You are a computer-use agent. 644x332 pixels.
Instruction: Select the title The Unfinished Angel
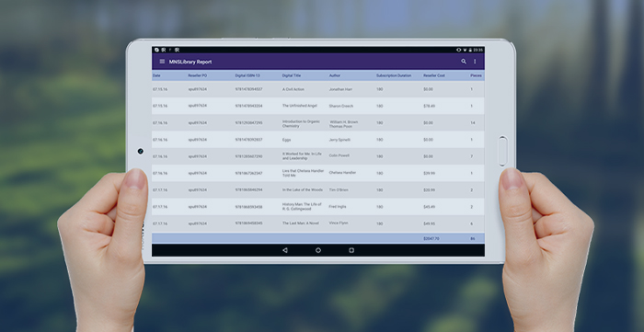[x=299, y=106]
